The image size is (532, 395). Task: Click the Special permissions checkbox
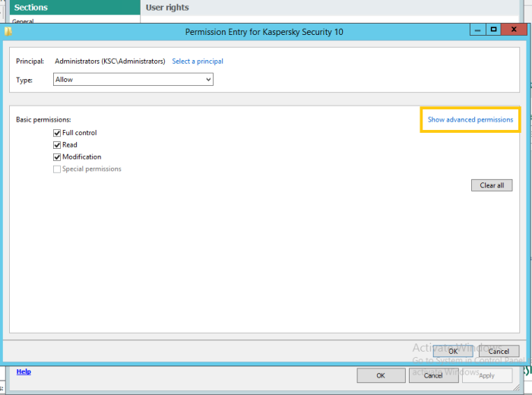click(x=57, y=169)
